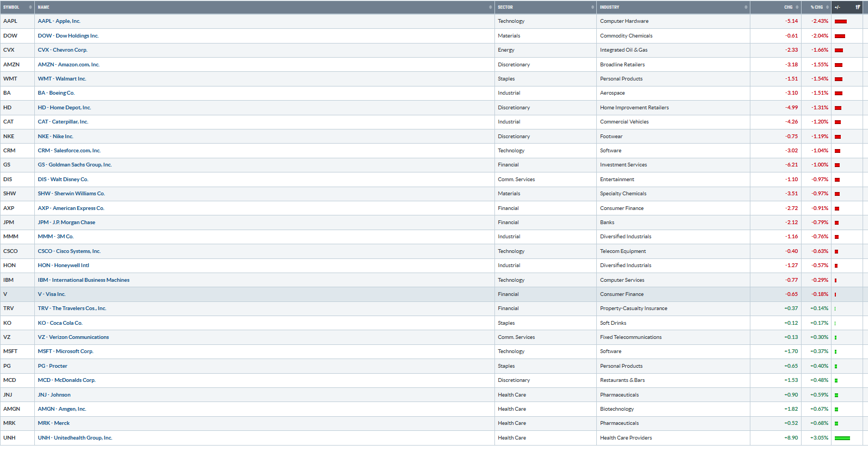Viewport: 868px width, 451px height.
Task: Click the INDUSTRY column header label
Action: tap(609, 7)
